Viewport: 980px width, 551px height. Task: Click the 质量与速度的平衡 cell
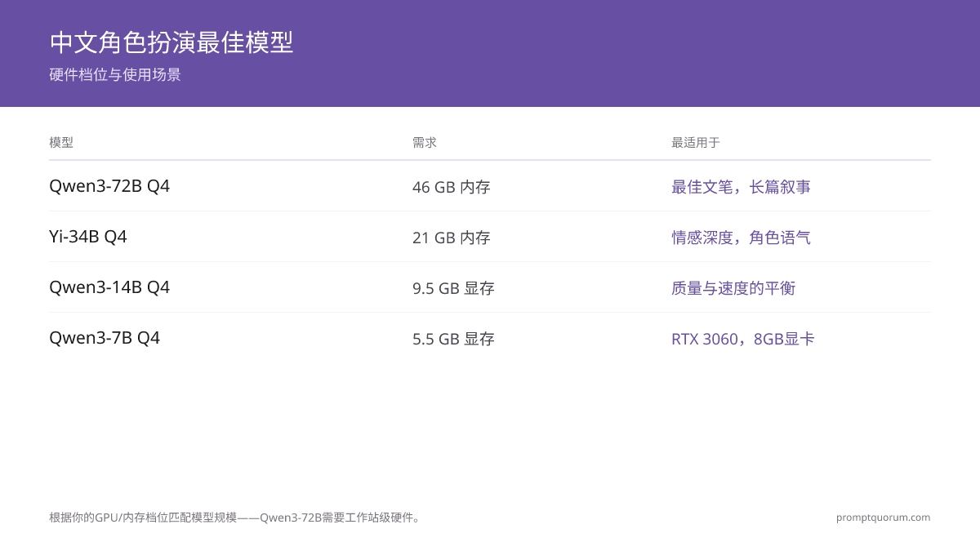[733, 288]
